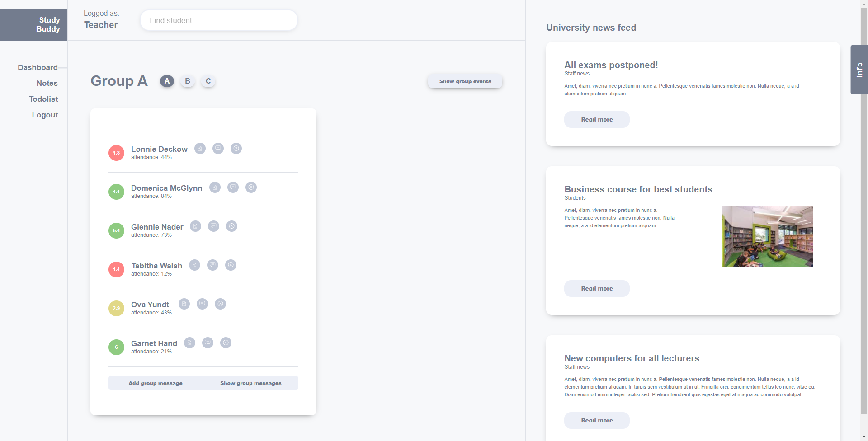Switch to group C tab
This screenshot has height=441, width=868.
208,81
